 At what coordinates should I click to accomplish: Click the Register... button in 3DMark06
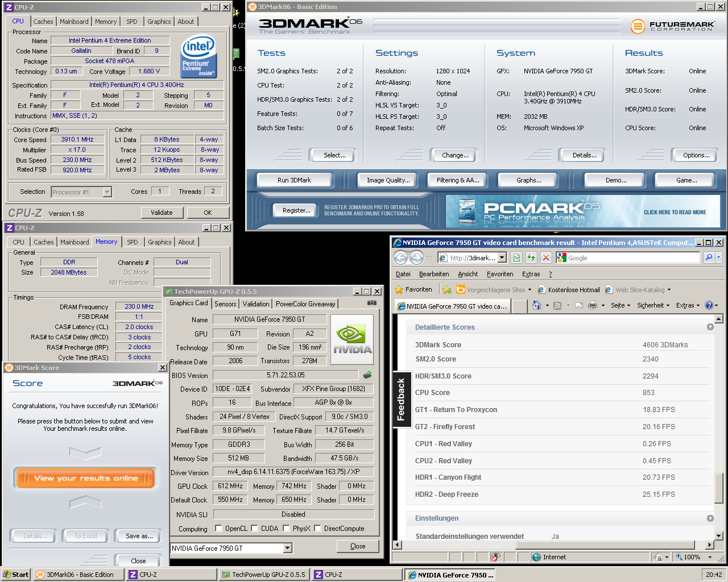pyautogui.click(x=296, y=210)
